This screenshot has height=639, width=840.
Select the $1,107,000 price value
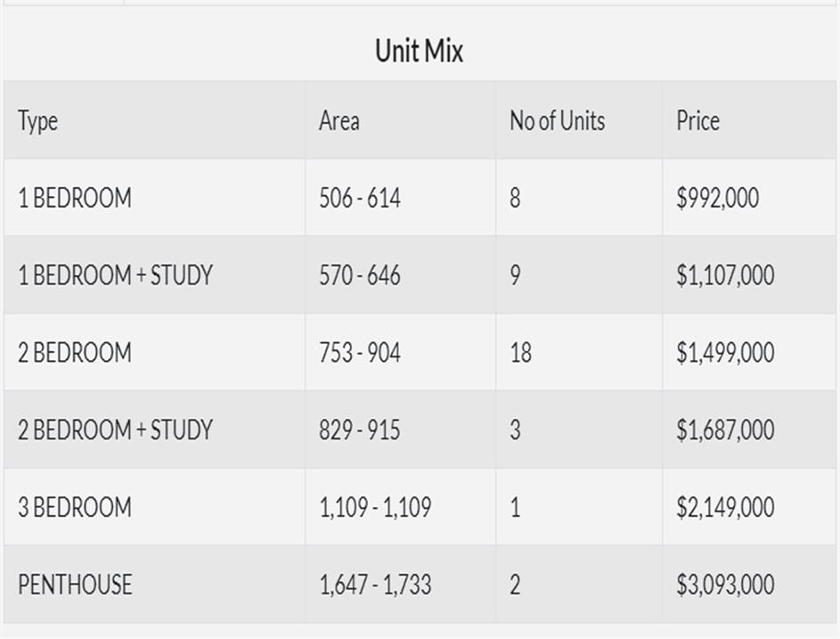click(x=725, y=275)
